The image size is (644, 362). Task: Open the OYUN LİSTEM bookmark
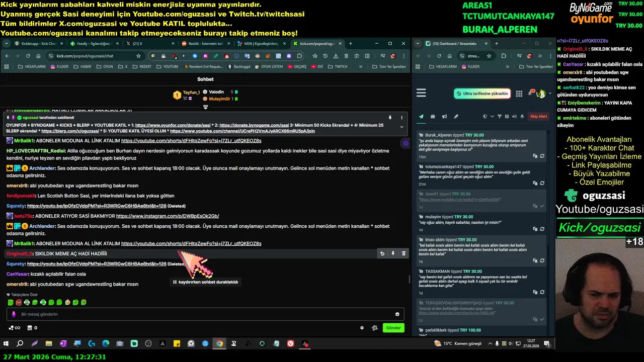click(269, 66)
